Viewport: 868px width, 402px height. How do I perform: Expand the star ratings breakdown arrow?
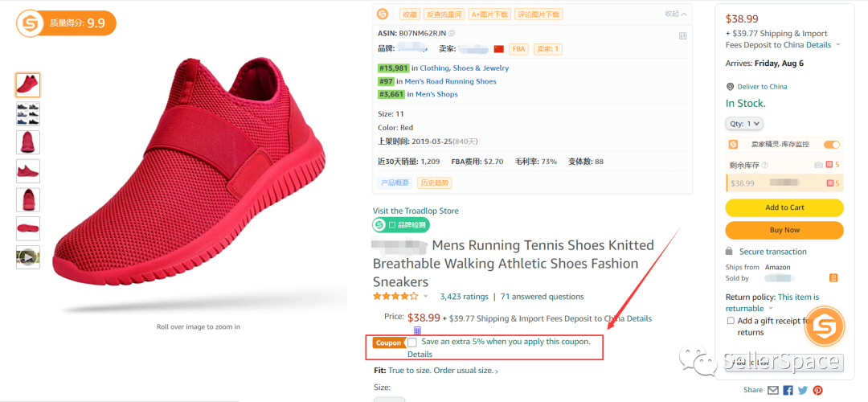click(426, 297)
